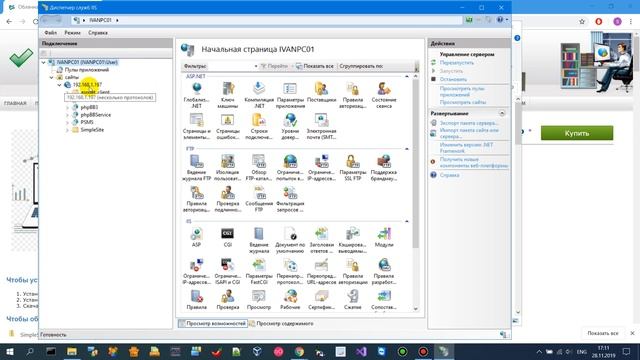Open the Компиляция .NET feature

(259, 95)
